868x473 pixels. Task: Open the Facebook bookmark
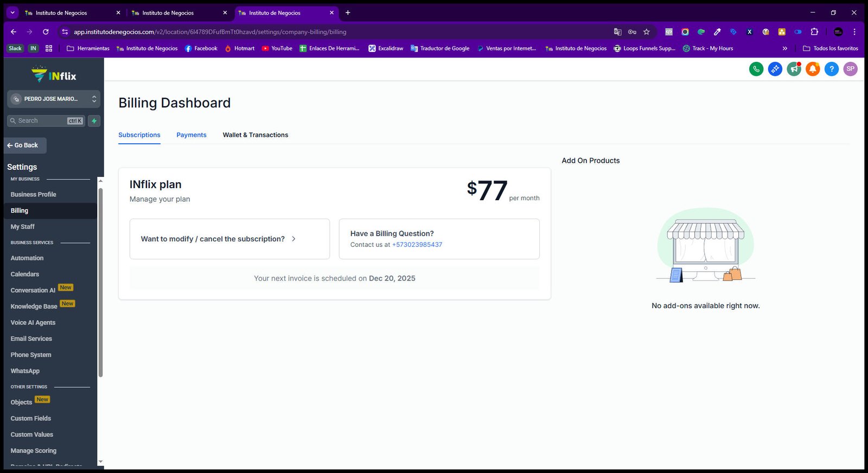201,48
